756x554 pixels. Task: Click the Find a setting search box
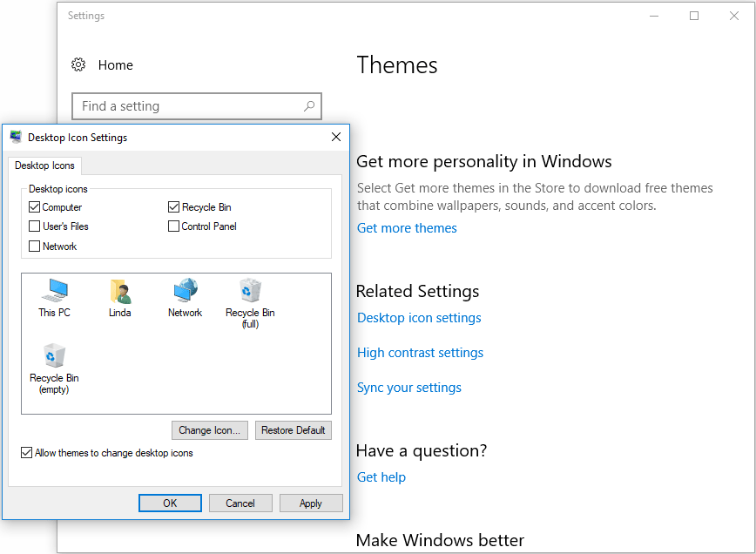click(x=197, y=106)
